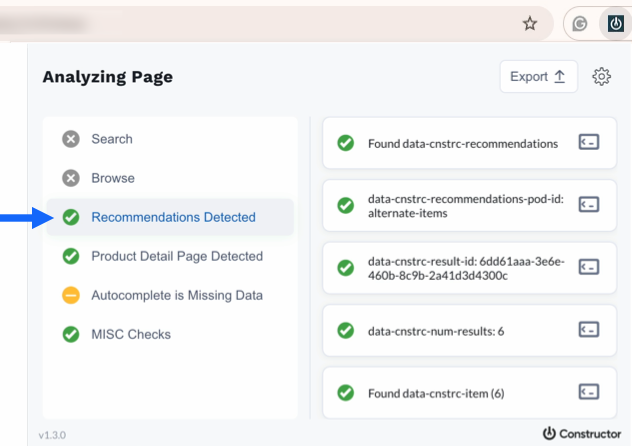The height and width of the screenshot is (446, 632).
Task: Click the data-cnstrc-num-results: 6 card
Action: [470, 331]
